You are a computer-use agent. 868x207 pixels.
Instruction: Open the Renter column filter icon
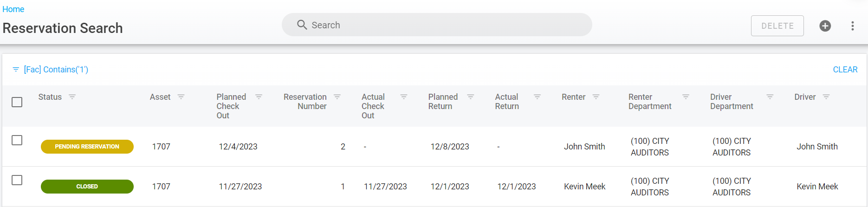click(596, 97)
